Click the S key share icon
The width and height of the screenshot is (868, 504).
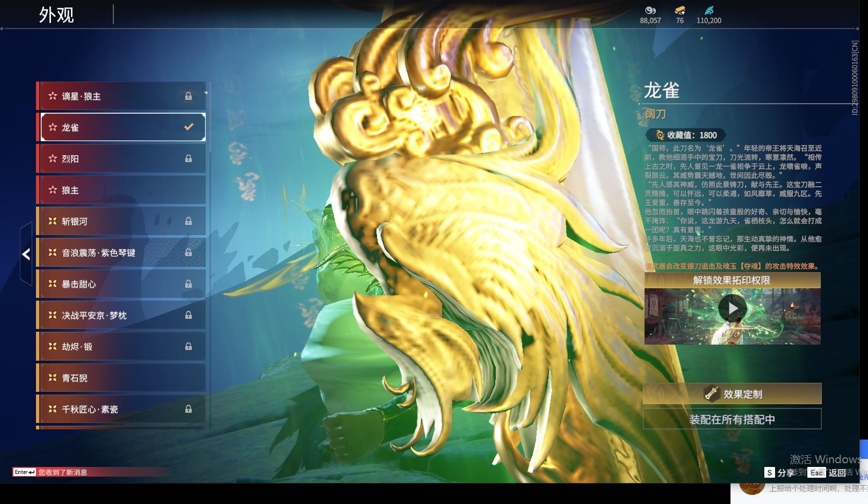point(770,472)
